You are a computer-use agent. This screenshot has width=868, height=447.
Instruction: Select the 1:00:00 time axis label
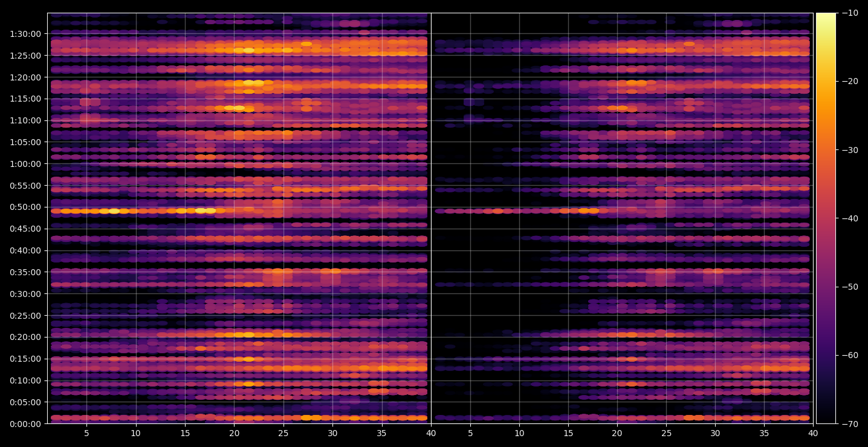25,164
